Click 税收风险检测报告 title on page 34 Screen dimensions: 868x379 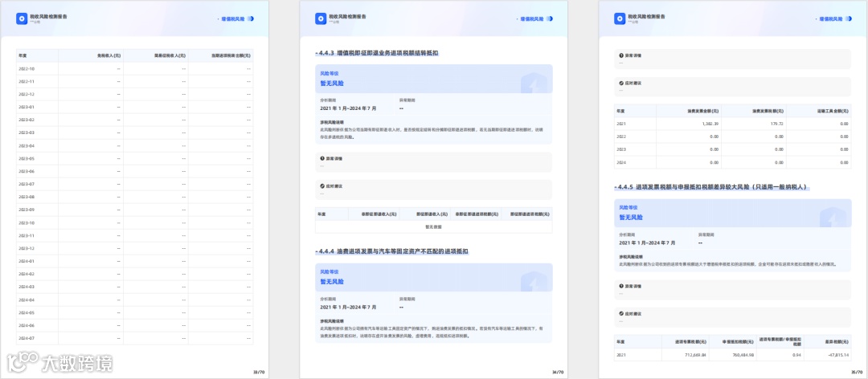pos(348,17)
